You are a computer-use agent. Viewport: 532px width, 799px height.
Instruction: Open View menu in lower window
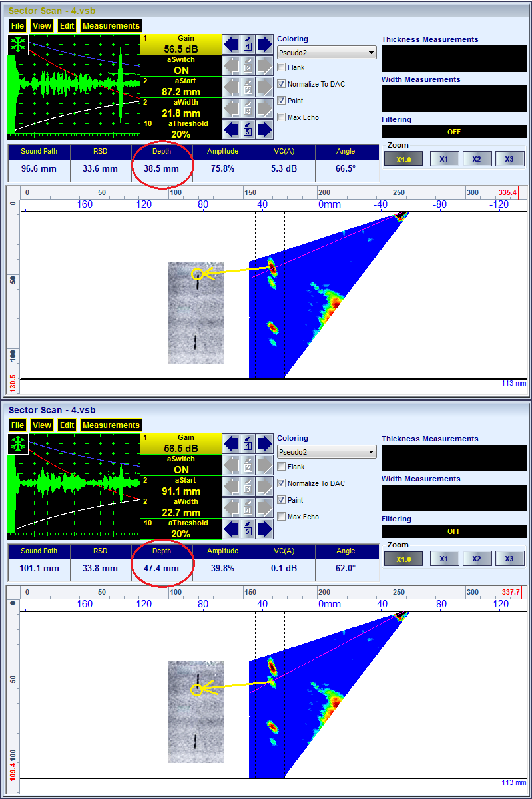point(42,425)
